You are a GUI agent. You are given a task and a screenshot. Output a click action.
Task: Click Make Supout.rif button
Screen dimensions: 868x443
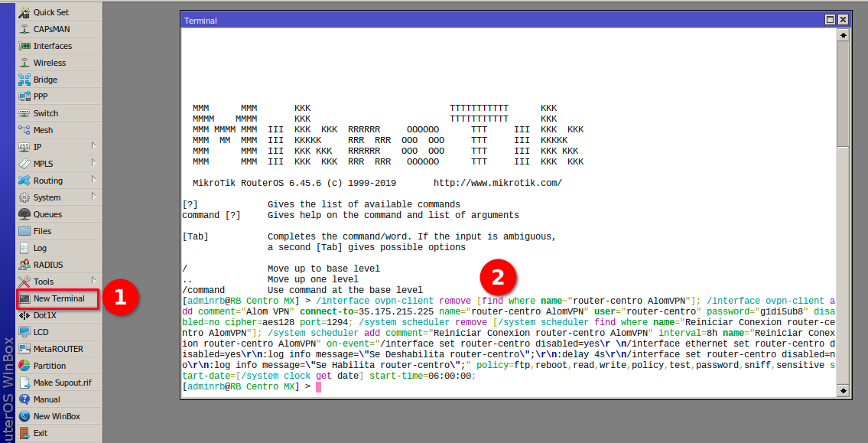click(x=62, y=383)
